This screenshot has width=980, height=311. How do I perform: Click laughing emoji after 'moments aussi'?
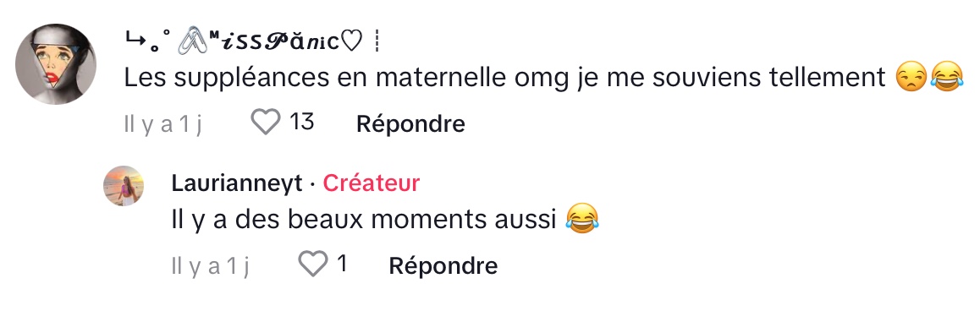581,220
